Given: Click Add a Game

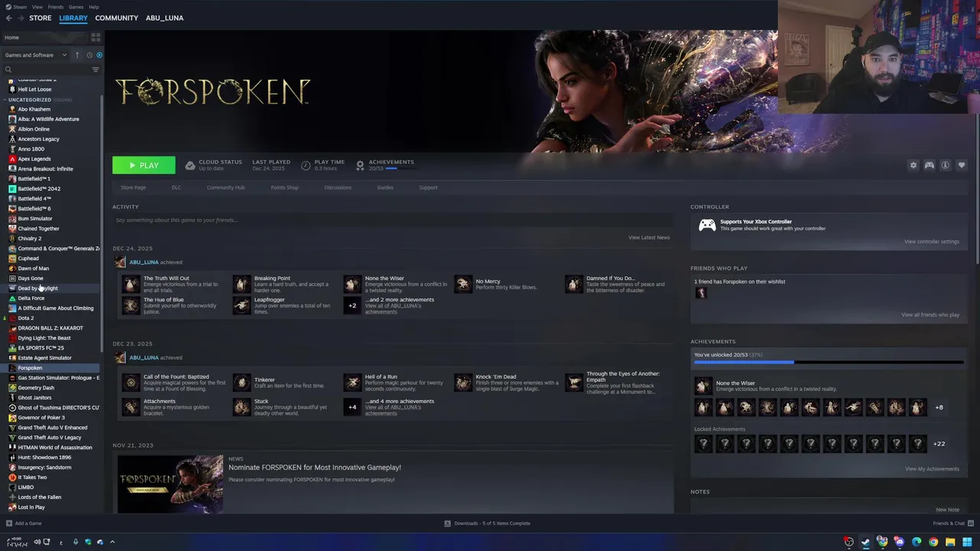Looking at the screenshot, I should pyautogui.click(x=24, y=523).
